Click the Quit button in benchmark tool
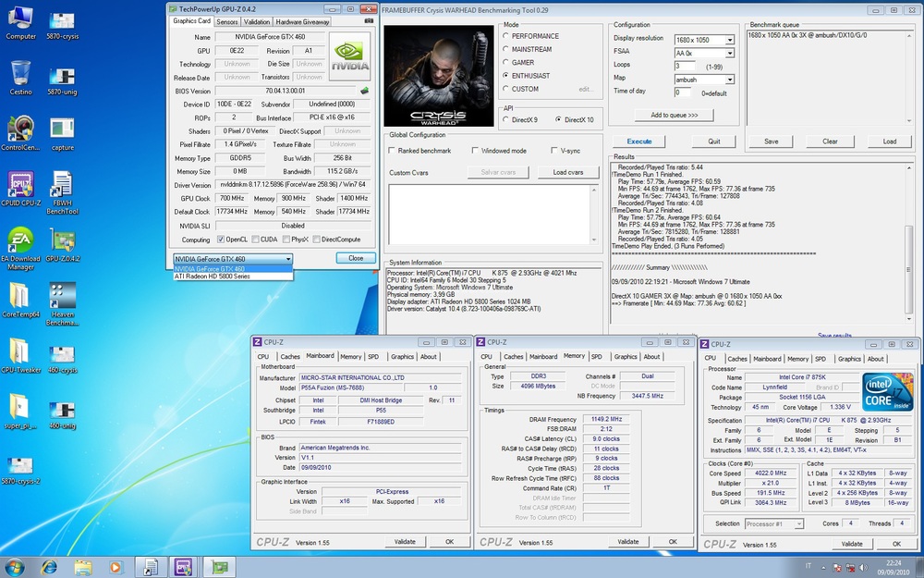 click(x=714, y=141)
